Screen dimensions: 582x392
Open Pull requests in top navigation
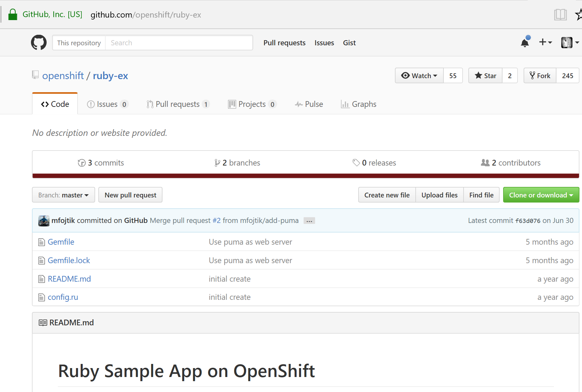[x=284, y=43]
